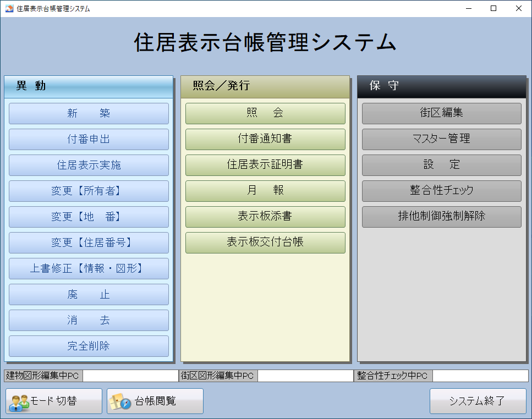Click the 整合性チェック中PC field

click(x=480, y=376)
